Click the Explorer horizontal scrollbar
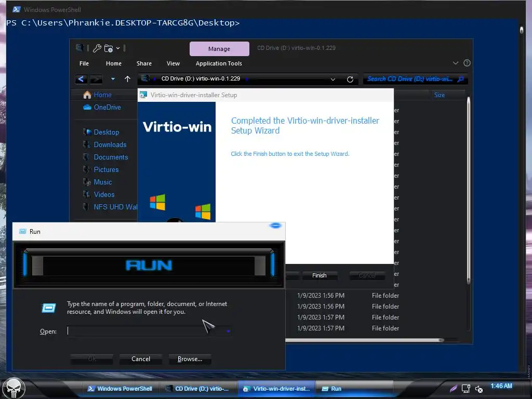This screenshot has width=532, height=399. pos(365,340)
